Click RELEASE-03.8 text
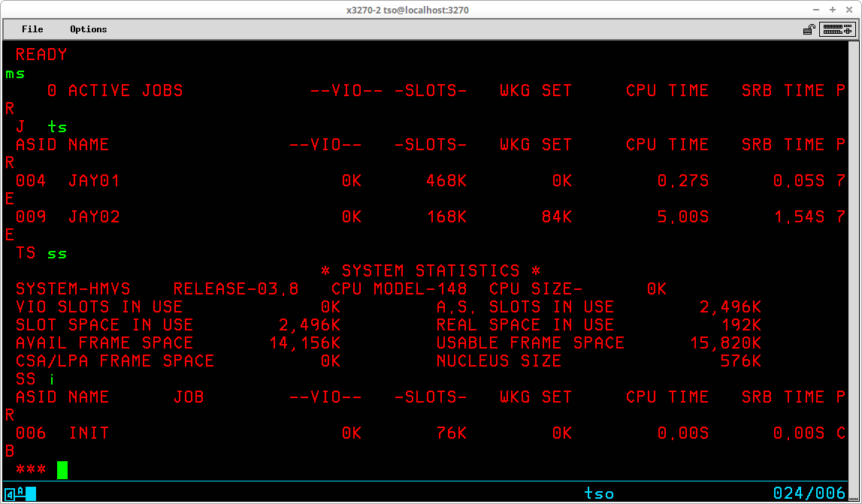The width and height of the screenshot is (862, 504). [236, 289]
